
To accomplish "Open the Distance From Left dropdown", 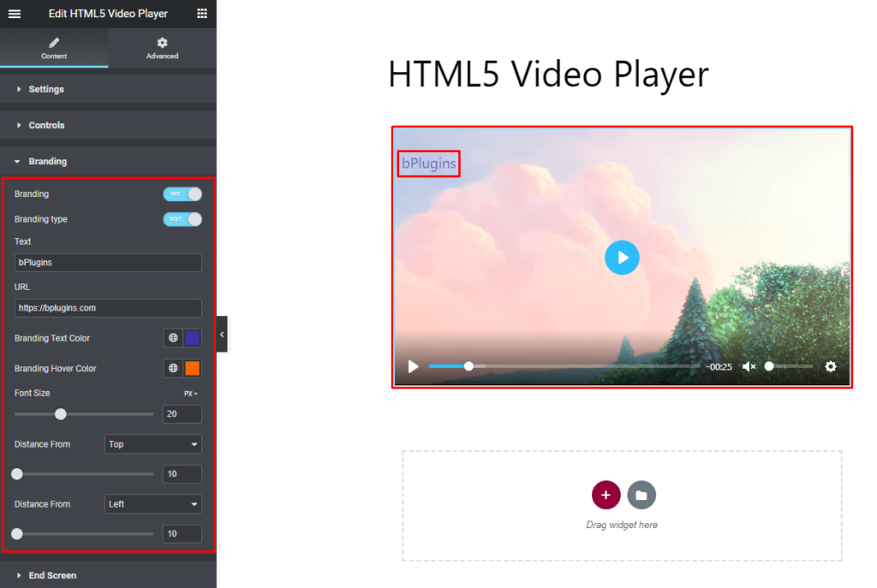I will 152,503.
